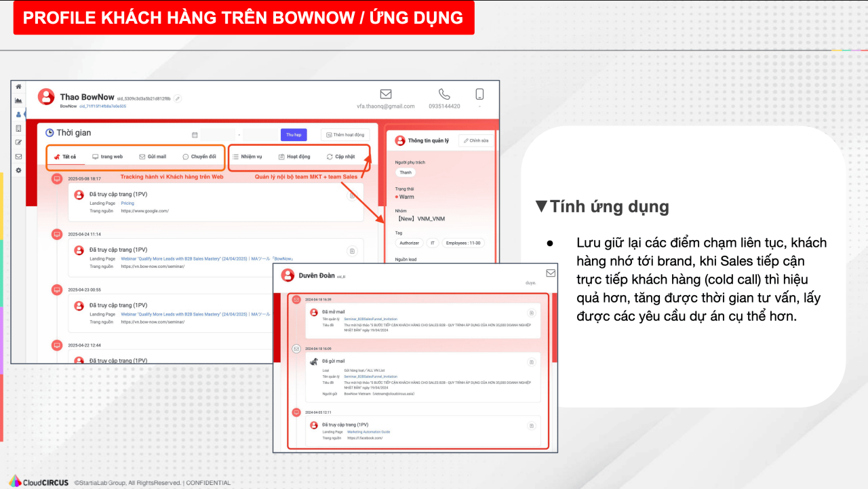Click timeline monitor marker for 2025-05-08 18:17
Viewport: 868px width, 489px height.
[57, 178]
